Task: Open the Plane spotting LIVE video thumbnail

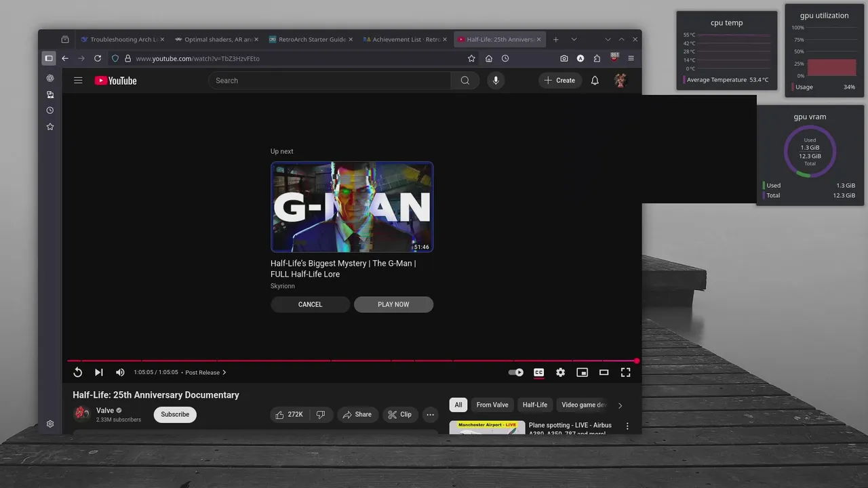Action: [x=487, y=428]
